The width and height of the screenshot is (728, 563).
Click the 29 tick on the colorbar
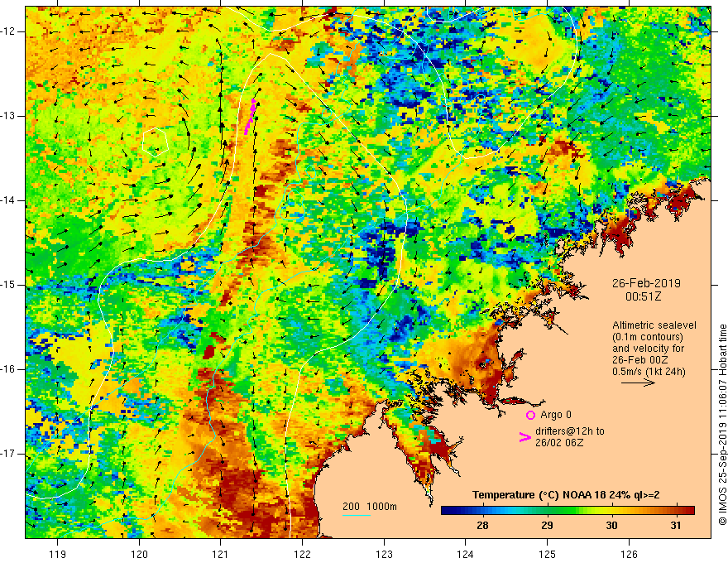coord(547,526)
